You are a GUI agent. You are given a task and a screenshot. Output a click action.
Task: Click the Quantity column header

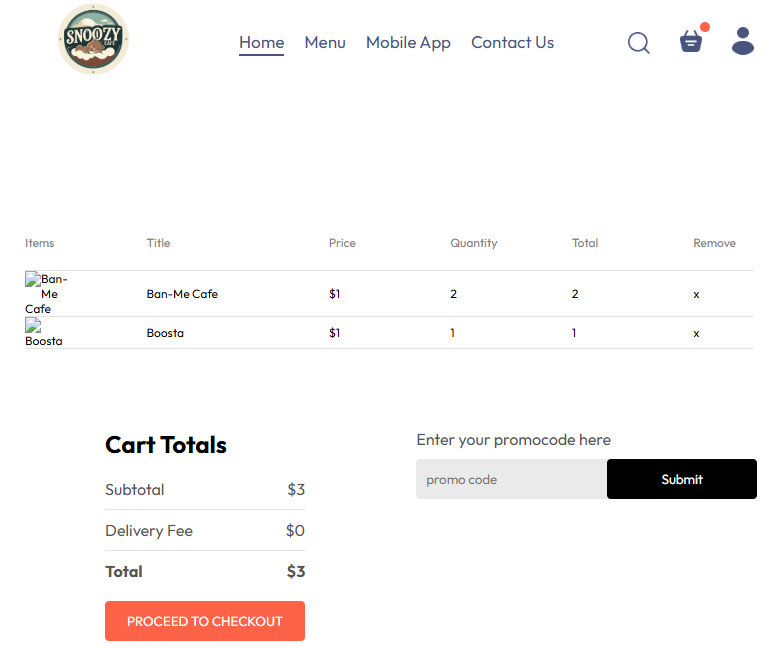coord(473,243)
